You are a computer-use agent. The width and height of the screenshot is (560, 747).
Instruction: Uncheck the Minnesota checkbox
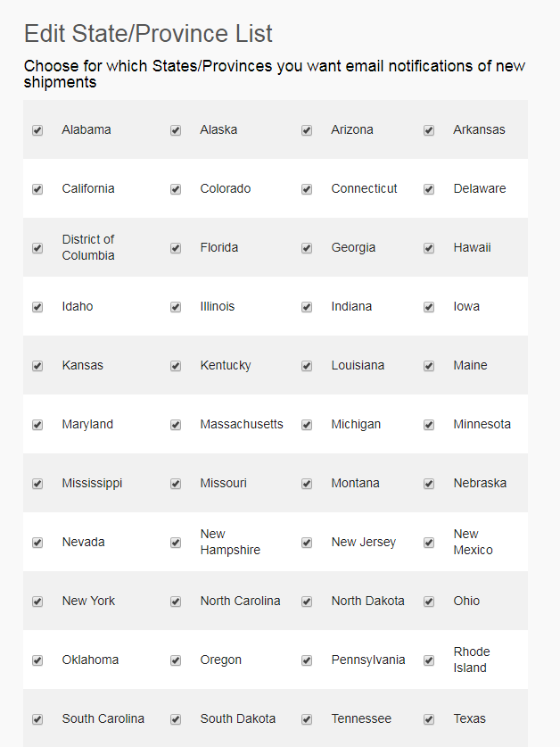[x=429, y=425]
